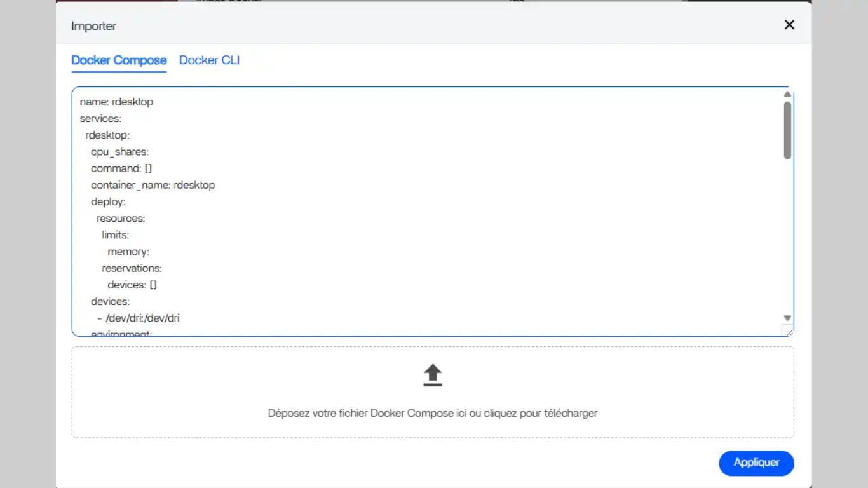868x488 pixels.
Task: Close the Importer dialog with the X
Action: coord(789,25)
